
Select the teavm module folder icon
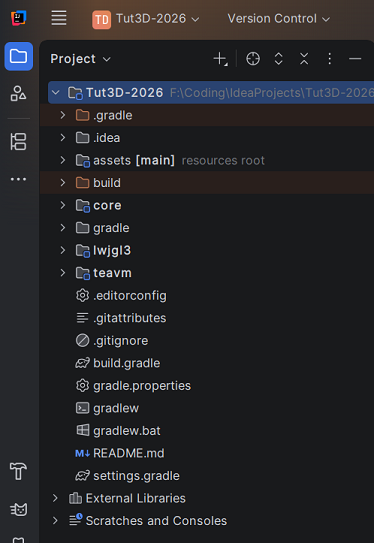pyautogui.click(x=83, y=273)
